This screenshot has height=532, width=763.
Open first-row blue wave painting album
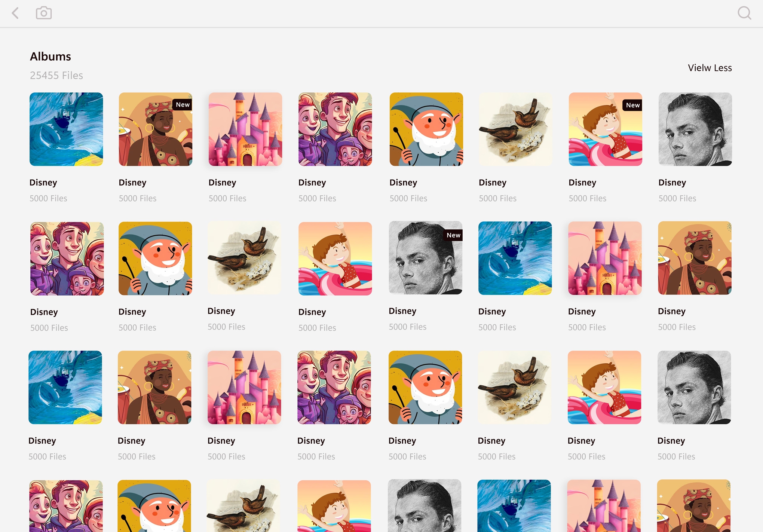click(x=66, y=129)
